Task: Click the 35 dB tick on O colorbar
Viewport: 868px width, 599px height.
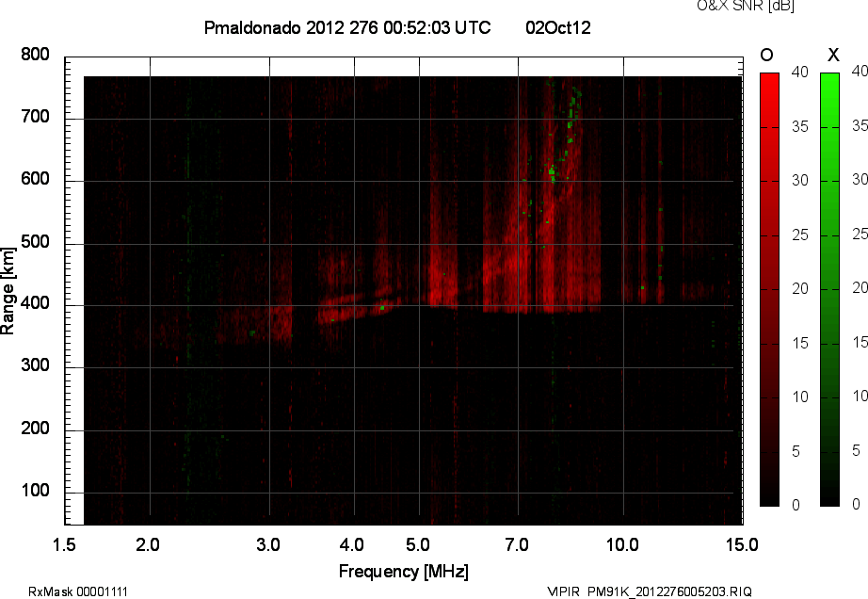Action: [x=800, y=127]
